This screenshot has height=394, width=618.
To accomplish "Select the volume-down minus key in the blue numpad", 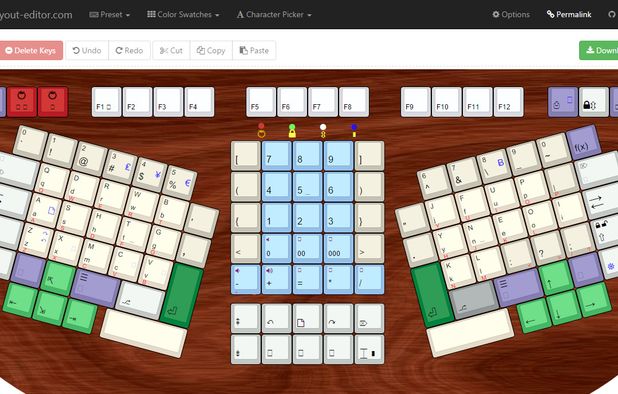I will (x=245, y=279).
